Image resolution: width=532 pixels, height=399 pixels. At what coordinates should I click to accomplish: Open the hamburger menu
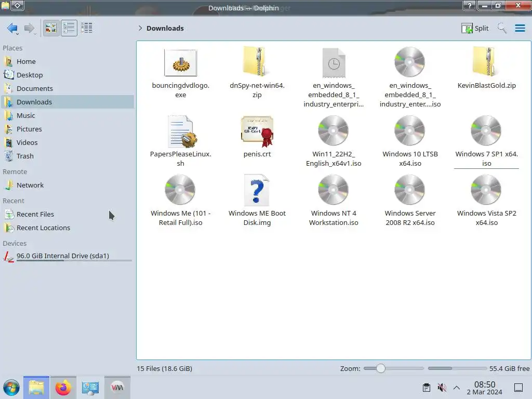(x=520, y=28)
